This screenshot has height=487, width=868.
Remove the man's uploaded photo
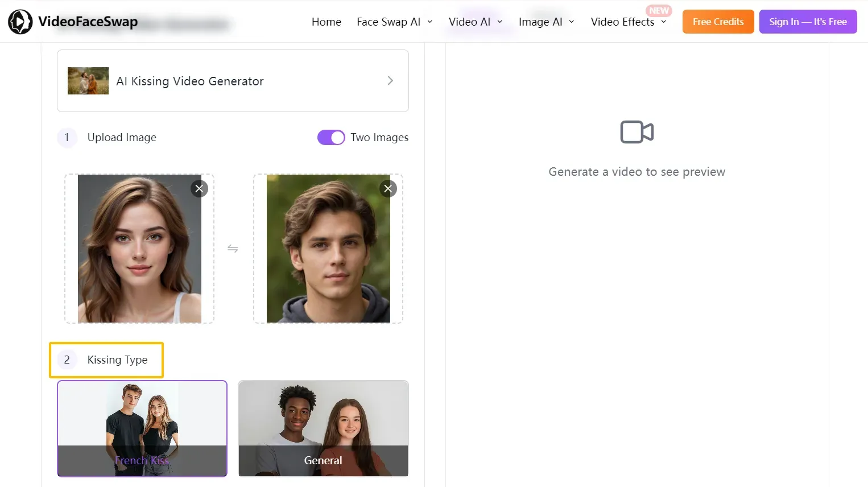click(388, 188)
